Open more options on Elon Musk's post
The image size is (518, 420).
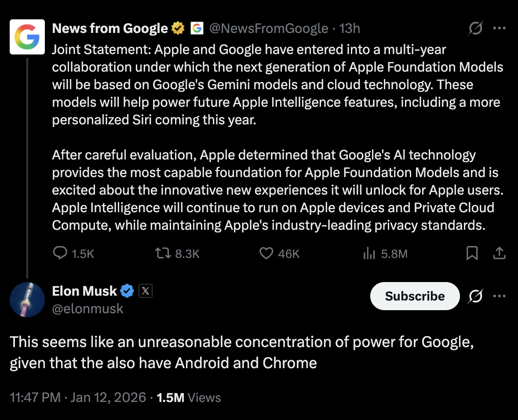coord(500,297)
